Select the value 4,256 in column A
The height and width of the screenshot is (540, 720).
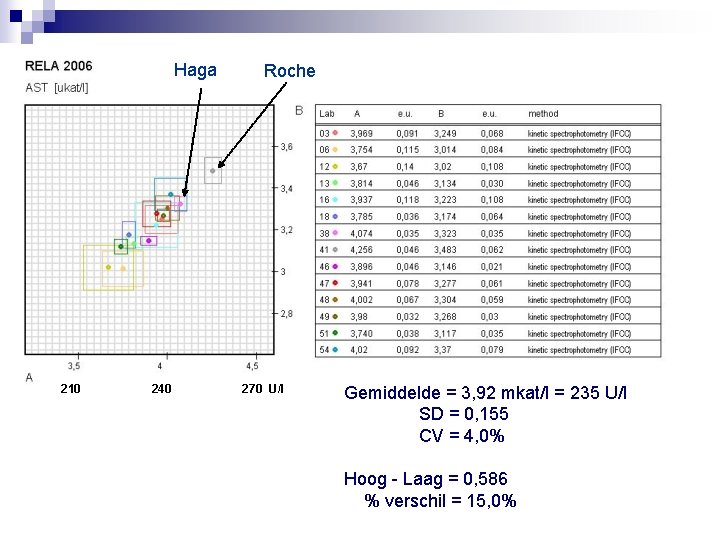(361, 250)
